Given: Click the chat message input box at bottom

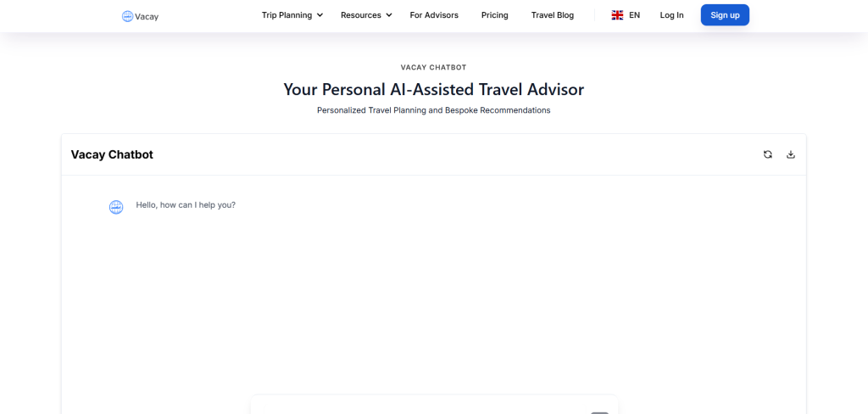Looking at the screenshot, I should point(424,407).
